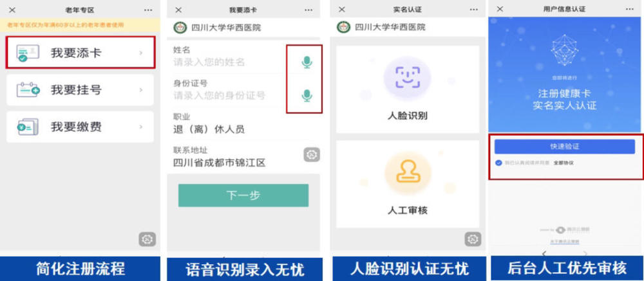Toggle the agreement checkbox under 快速验证
This screenshot has height=281, width=644.
click(498, 163)
